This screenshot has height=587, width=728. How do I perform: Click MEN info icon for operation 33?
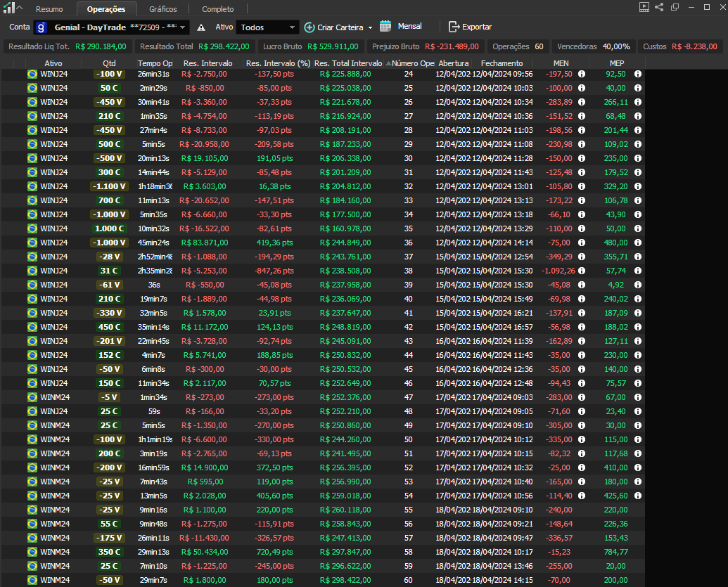tap(581, 200)
